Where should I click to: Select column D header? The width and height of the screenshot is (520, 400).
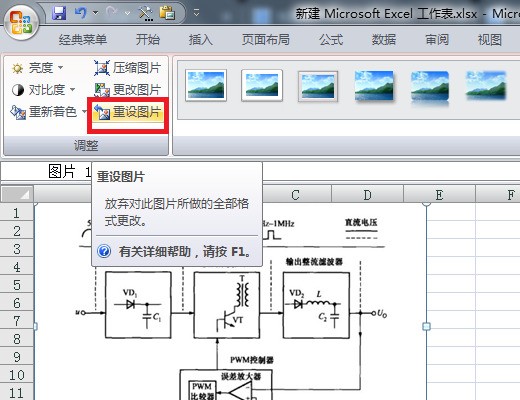[x=367, y=195]
